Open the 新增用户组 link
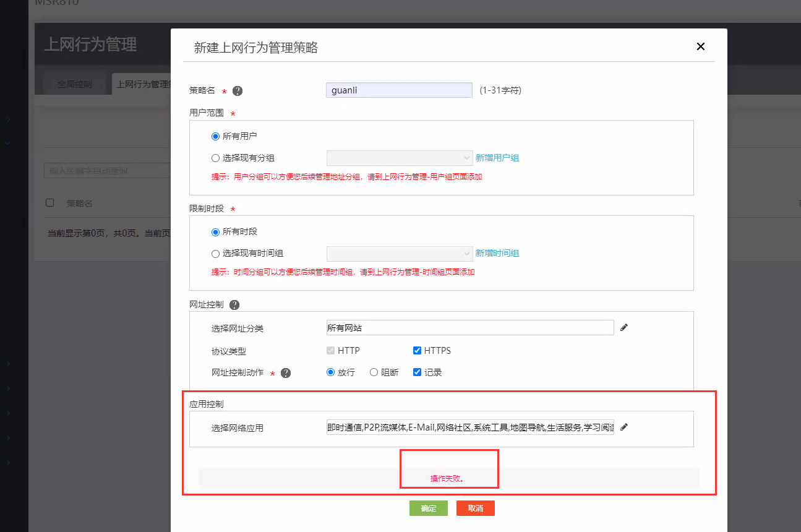 497,158
